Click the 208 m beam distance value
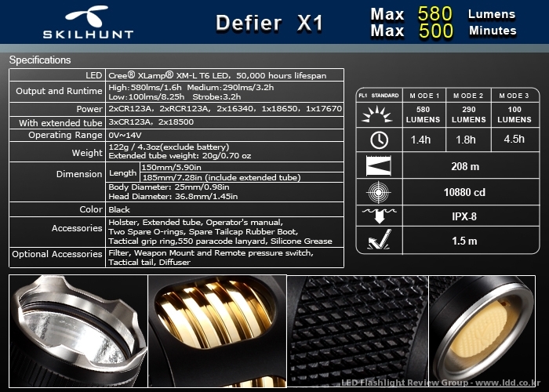The height and width of the screenshot is (392, 549). click(x=465, y=166)
